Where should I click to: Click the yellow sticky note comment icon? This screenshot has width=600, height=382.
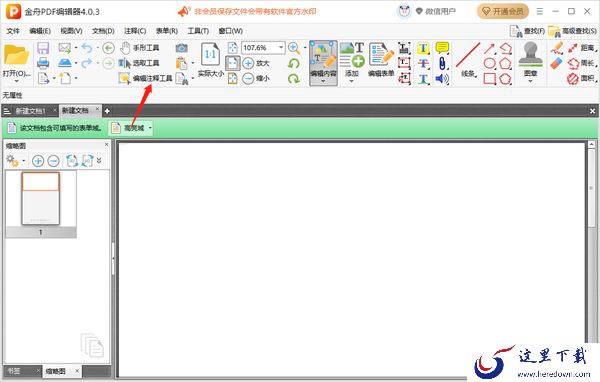tap(442, 48)
